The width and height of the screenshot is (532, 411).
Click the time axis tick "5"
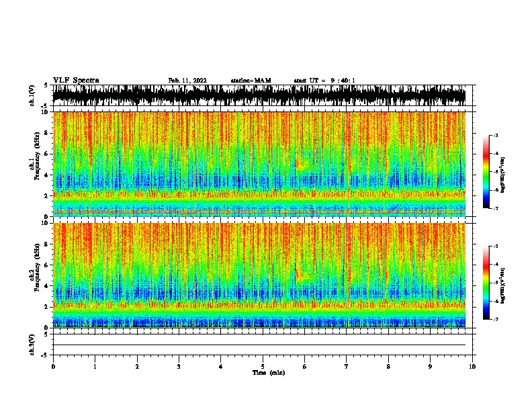(x=263, y=366)
